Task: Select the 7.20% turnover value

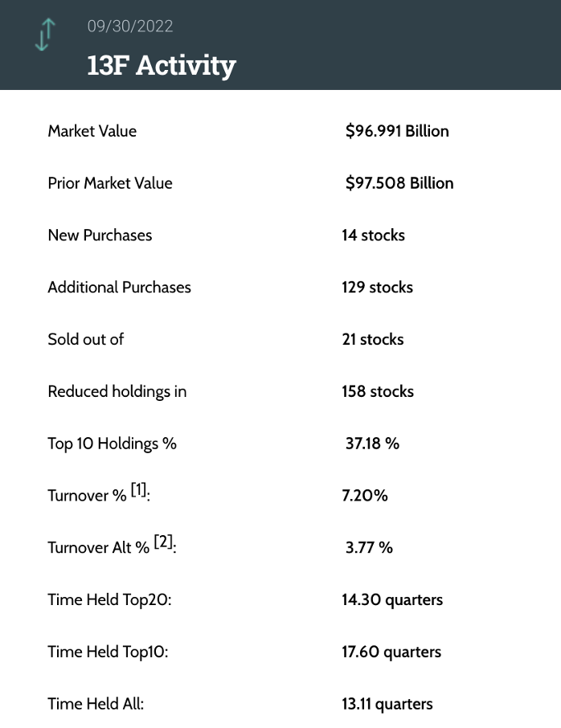Action: click(365, 496)
